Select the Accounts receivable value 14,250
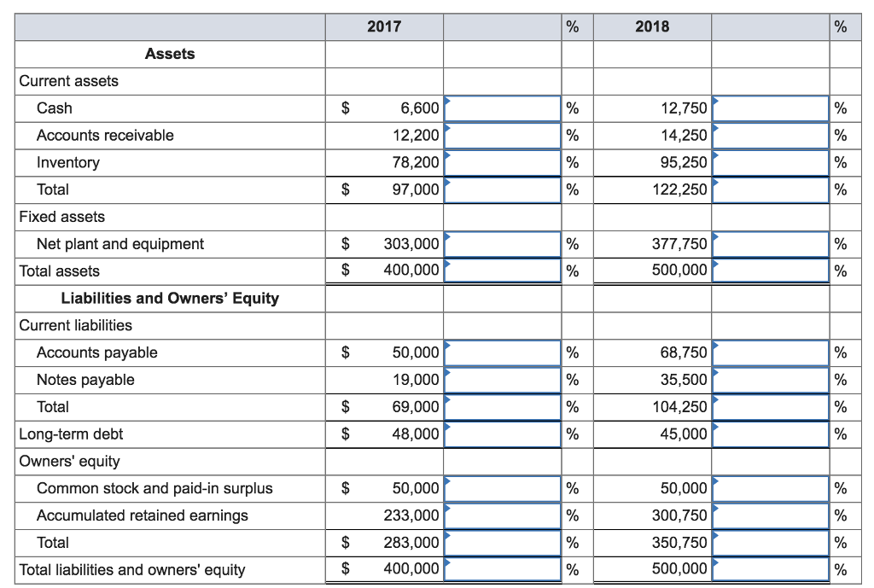The image size is (874, 588). click(684, 136)
